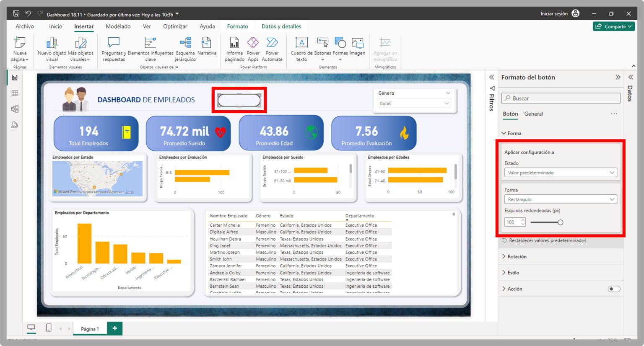Toggle the Acción switch on
This screenshot has height=346, width=644.
point(614,289)
